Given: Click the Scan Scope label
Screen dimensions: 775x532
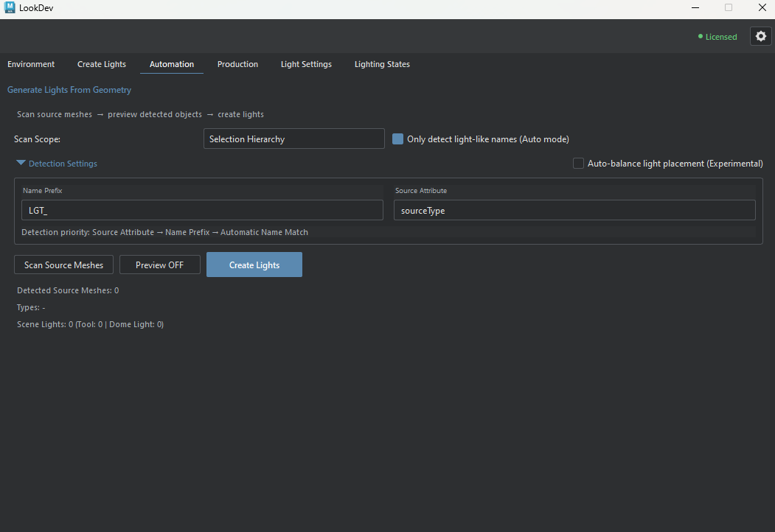Looking at the screenshot, I should pos(37,139).
